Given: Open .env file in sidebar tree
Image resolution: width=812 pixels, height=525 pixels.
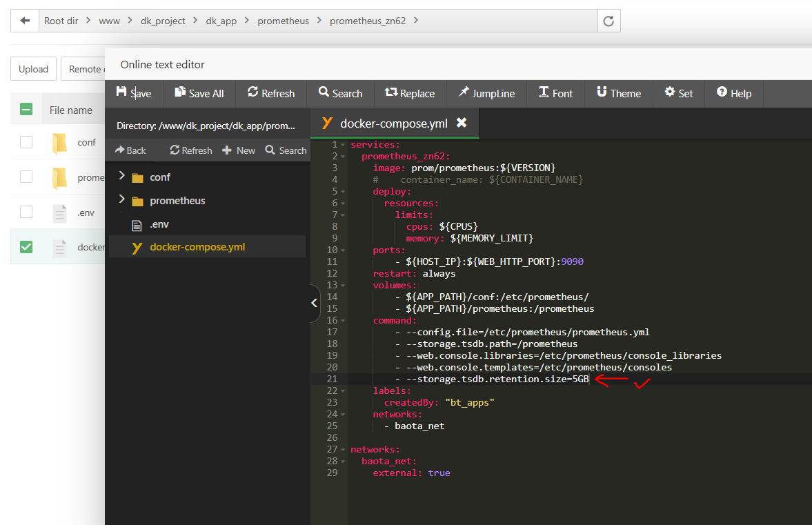Looking at the screenshot, I should pos(160,224).
